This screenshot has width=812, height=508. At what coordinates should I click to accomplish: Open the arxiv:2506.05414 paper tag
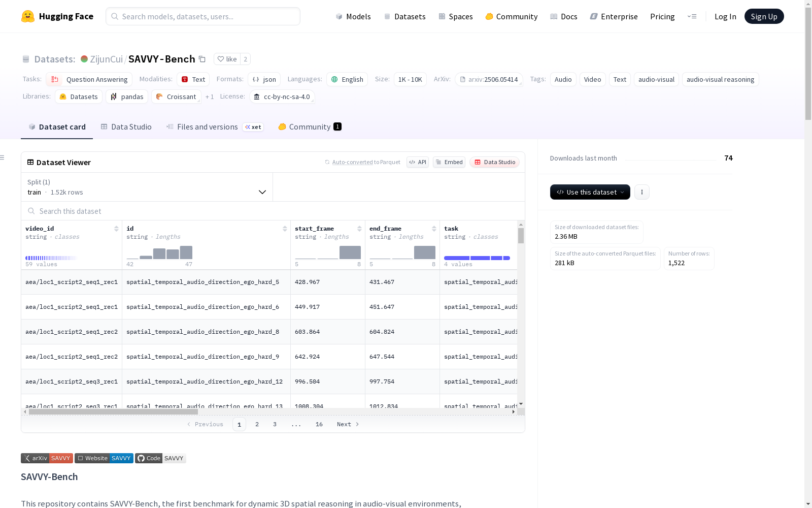[x=489, y=79]
